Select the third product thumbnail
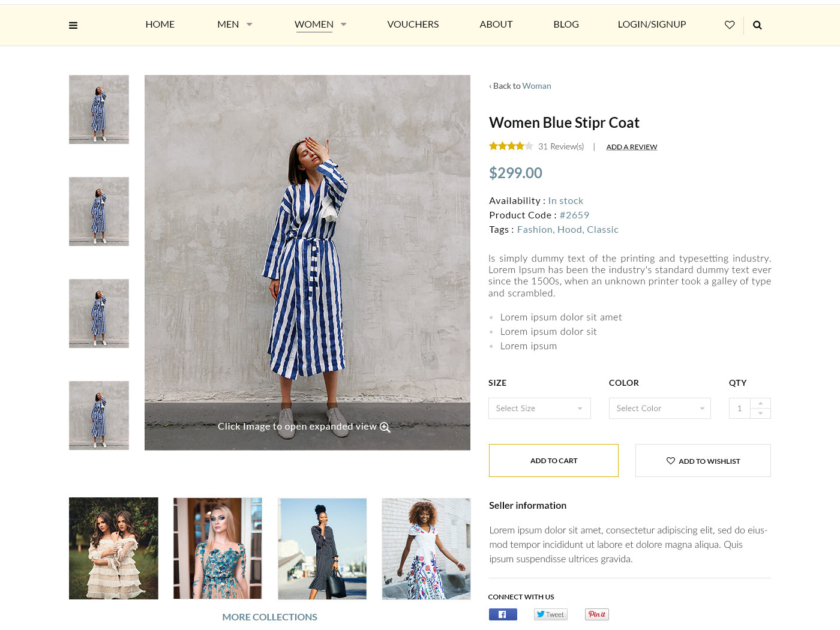 (99, 313)
